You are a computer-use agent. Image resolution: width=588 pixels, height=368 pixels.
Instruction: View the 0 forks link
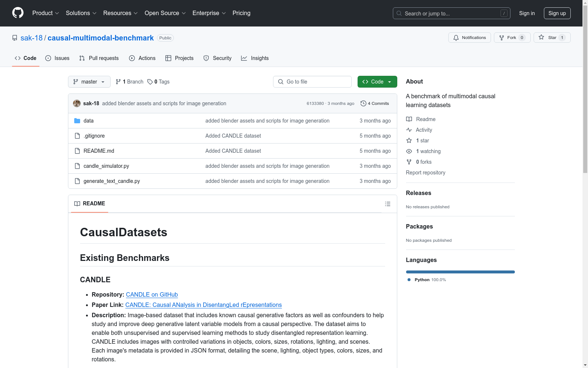click(x=419, y=162)
